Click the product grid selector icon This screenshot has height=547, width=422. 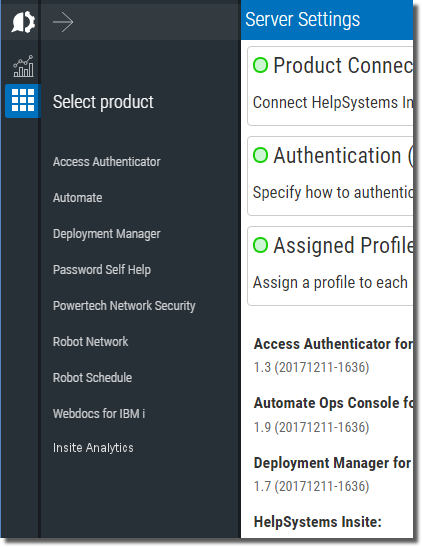(x=23, y=100)
